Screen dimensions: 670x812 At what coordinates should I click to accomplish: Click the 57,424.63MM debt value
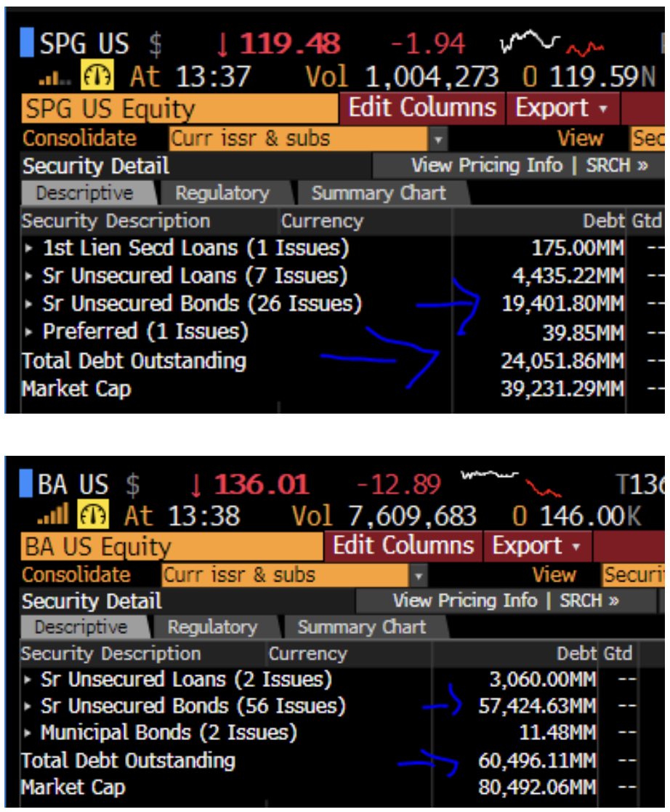point(538,706)
